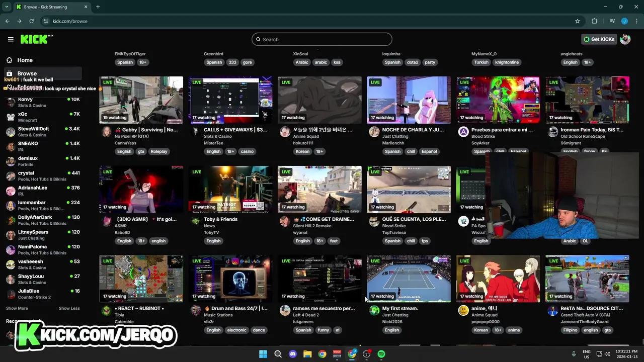Focus the Search input field
Image resolution: width=644 pixels, height=362 pixels.
322,39
